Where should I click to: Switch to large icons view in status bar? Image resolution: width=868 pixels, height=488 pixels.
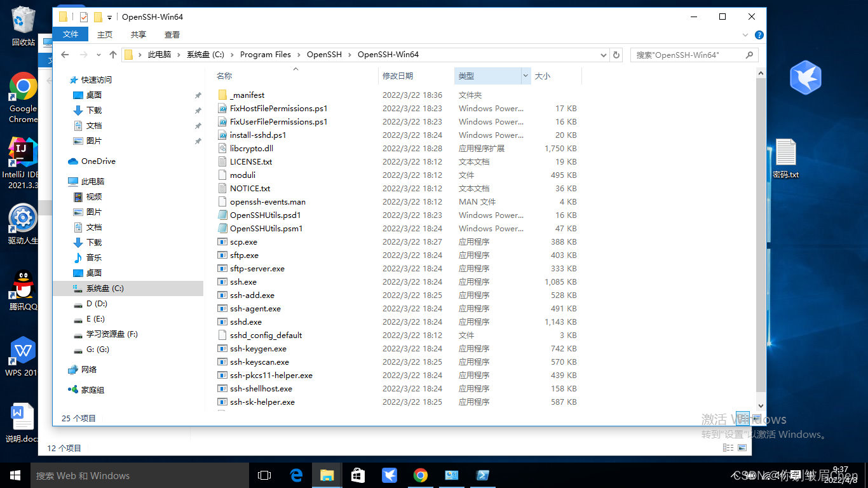pos(756,417)
